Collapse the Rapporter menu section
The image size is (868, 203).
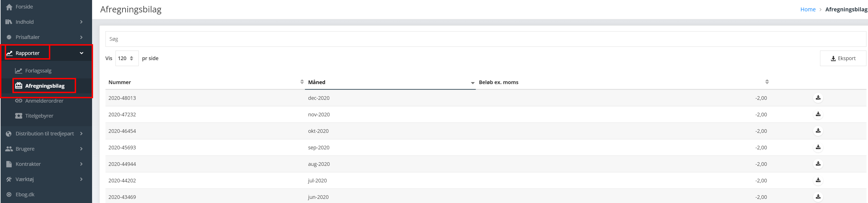pos(81,53)
